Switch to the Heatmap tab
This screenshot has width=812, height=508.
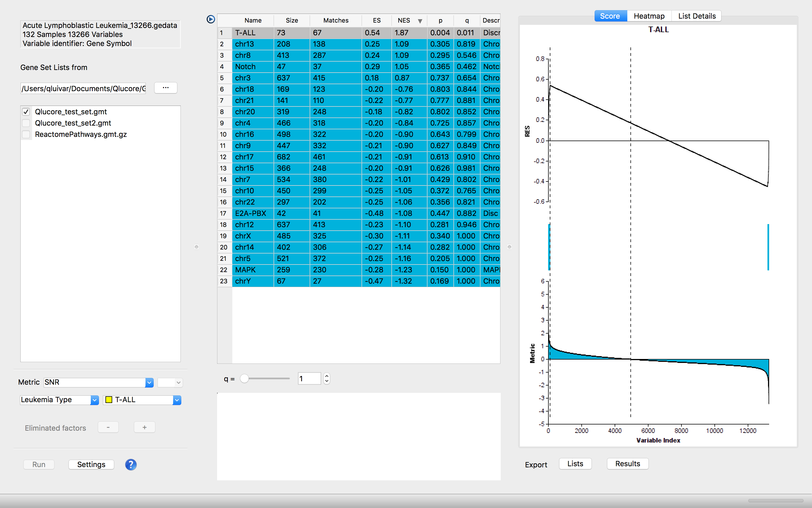pos(649,16)
